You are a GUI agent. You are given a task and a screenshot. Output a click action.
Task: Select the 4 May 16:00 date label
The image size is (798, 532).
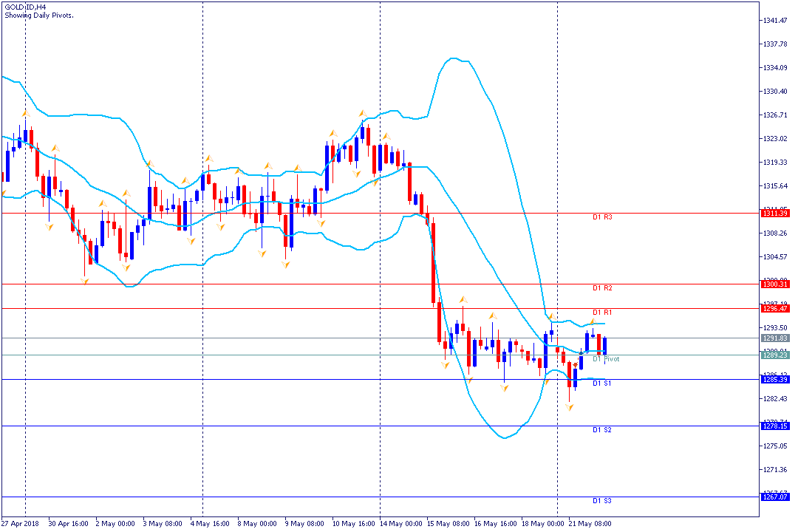[x=210, y=523]
